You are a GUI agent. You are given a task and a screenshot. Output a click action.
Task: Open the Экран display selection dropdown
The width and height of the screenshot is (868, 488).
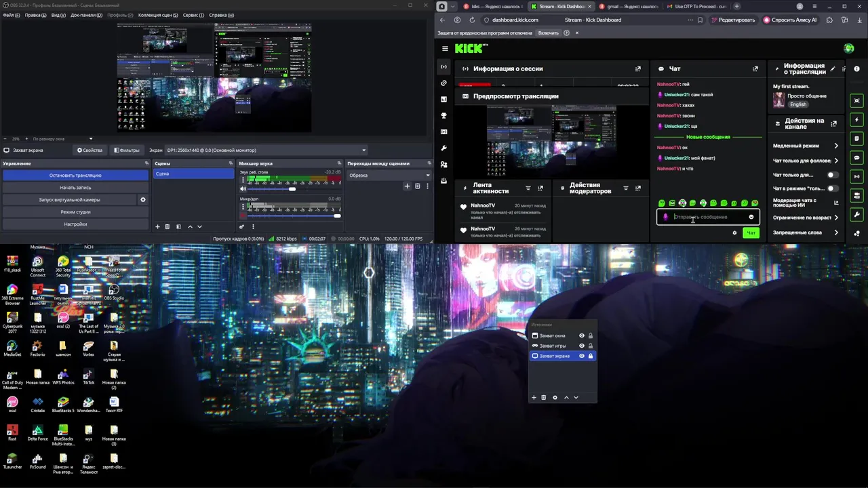tap(267, 150)
